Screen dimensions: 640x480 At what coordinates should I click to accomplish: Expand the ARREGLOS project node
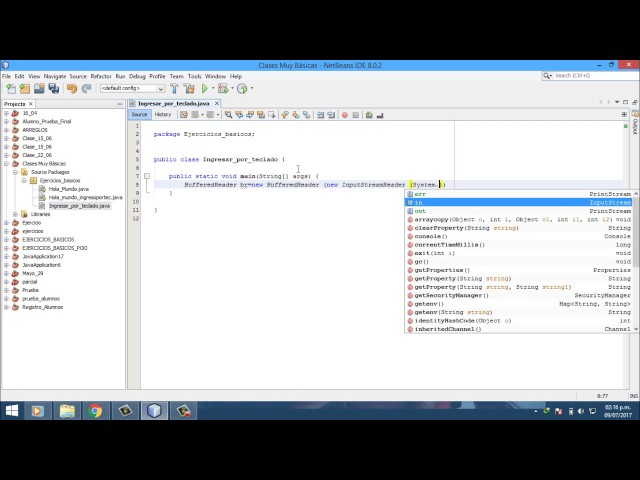[x=6, y=130]
